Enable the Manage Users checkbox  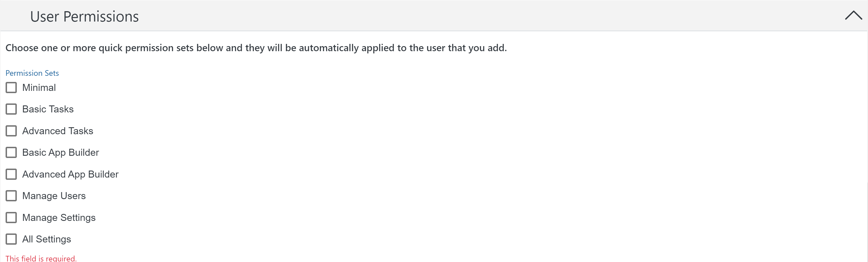coord(11,196)
